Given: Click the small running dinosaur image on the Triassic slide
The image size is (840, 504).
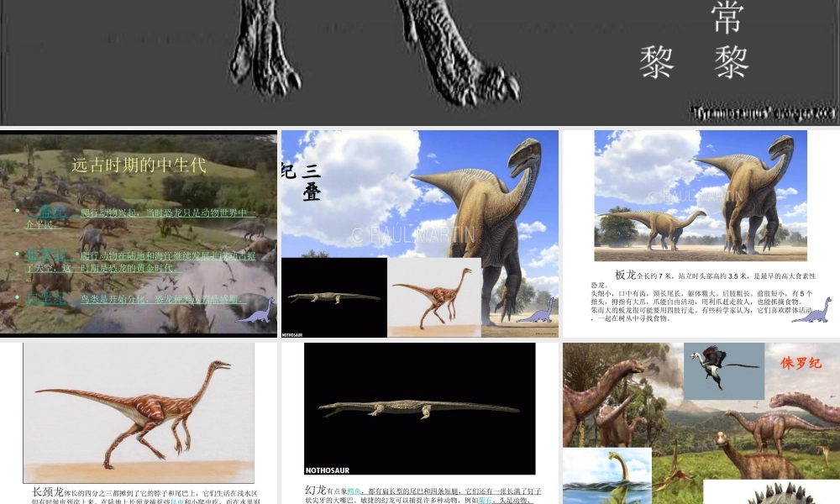Looking at the screenshot, I should 434,297.
